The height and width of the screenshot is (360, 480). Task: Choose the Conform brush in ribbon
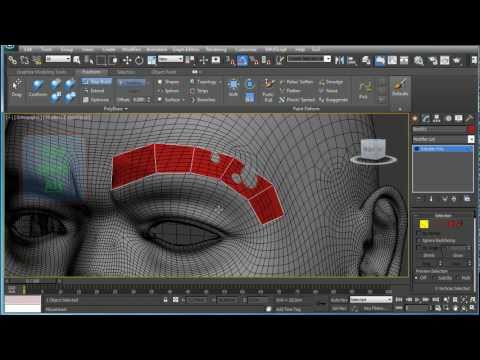pos(38,88)
